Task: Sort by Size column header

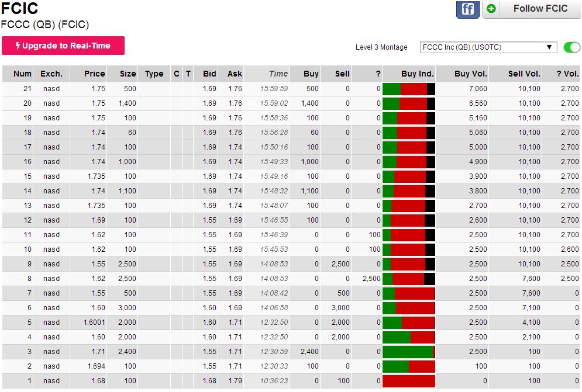Action: point(122,74)
